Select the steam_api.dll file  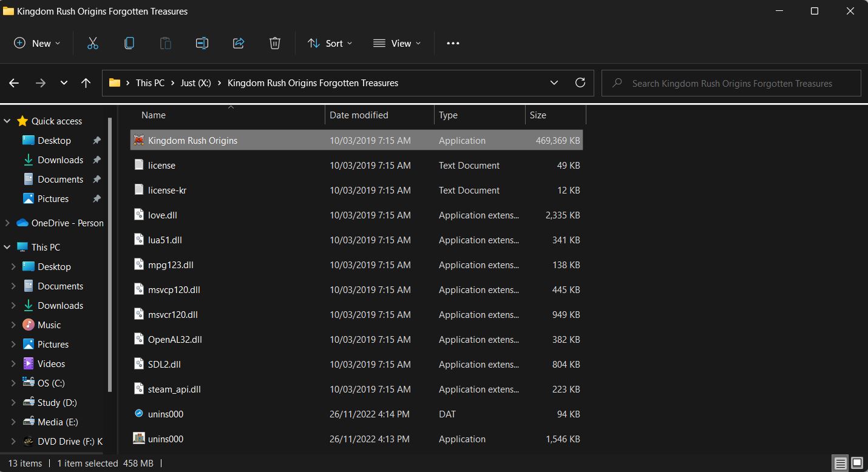tap(174, 389)
